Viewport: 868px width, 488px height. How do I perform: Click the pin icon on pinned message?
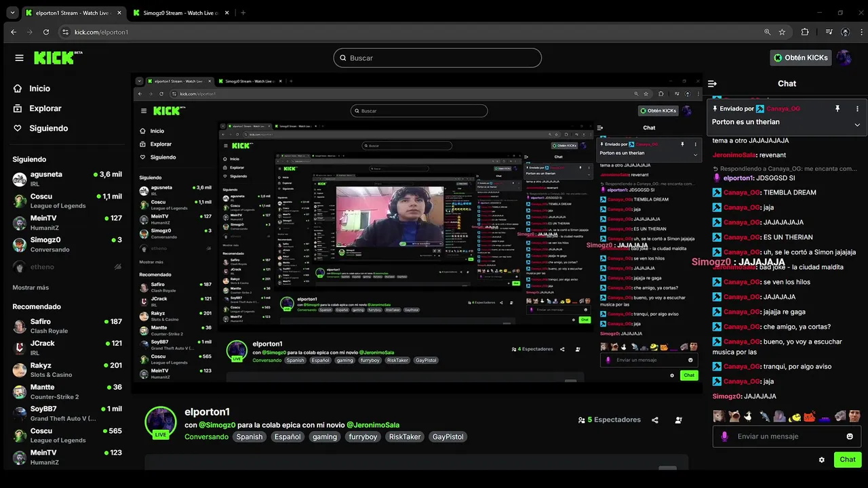(x=837, y=108)
